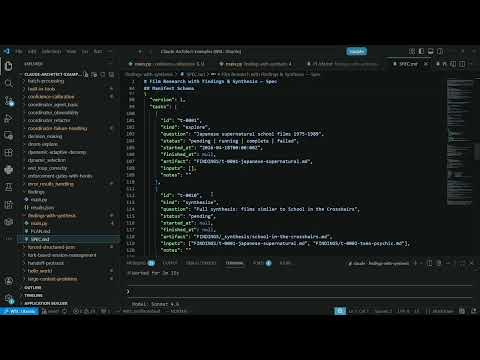Select the Terminal panel tab

(x=234, y=263)
